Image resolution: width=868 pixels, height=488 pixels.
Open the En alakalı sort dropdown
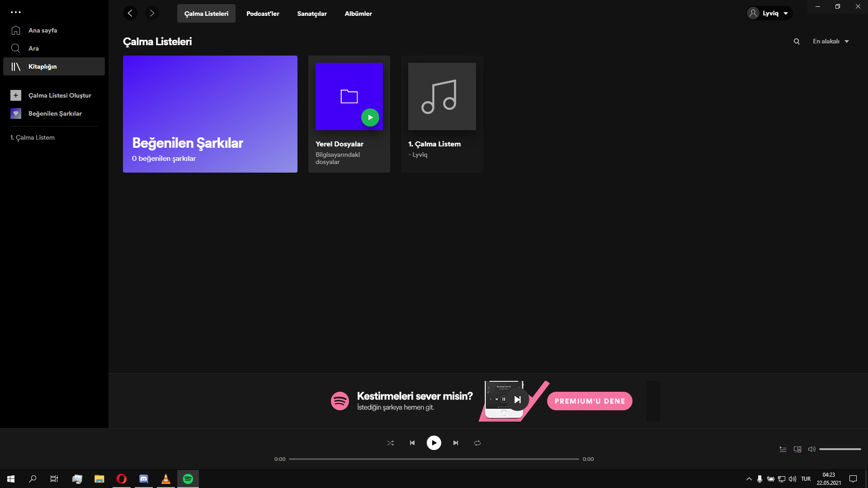(x=830, y=42)
